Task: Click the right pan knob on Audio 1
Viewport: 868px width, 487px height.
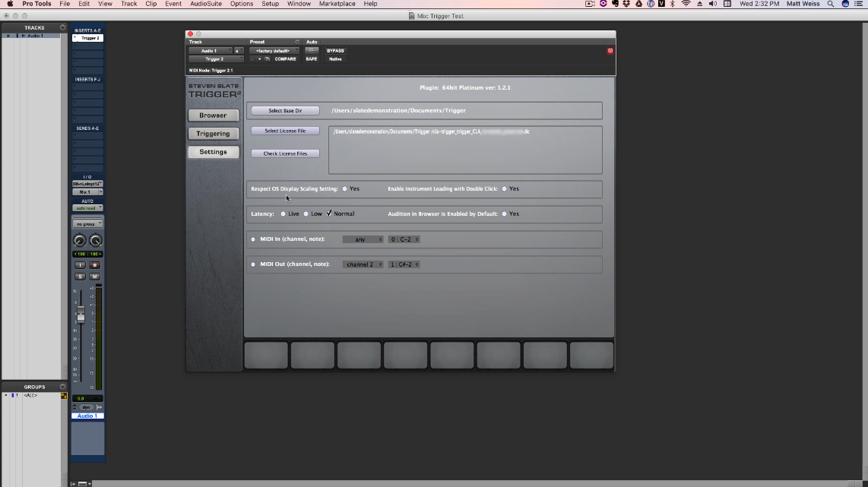Action: [x=95, y=240]
